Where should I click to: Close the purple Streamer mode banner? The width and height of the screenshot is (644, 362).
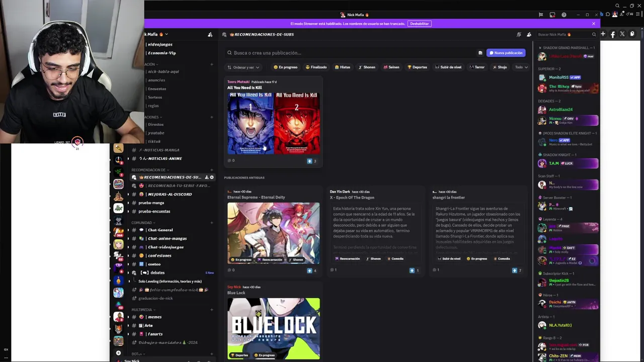click(x=594, y=24)
